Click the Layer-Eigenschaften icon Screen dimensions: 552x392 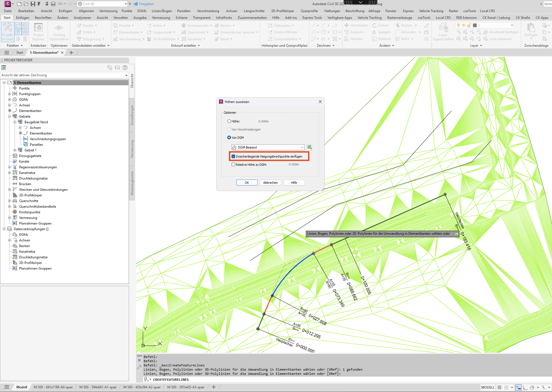point(443,32)
